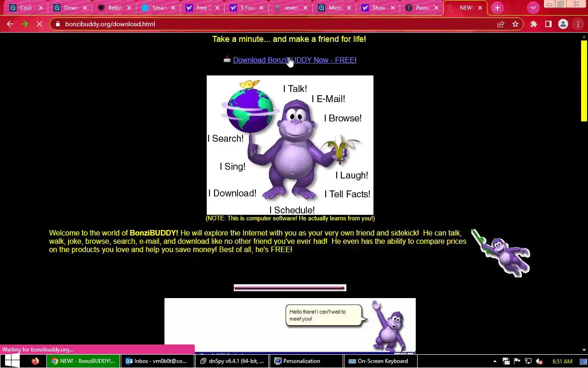Click the green forward navigation arrow
Screen dimensions: 588x368
point(25,24)
